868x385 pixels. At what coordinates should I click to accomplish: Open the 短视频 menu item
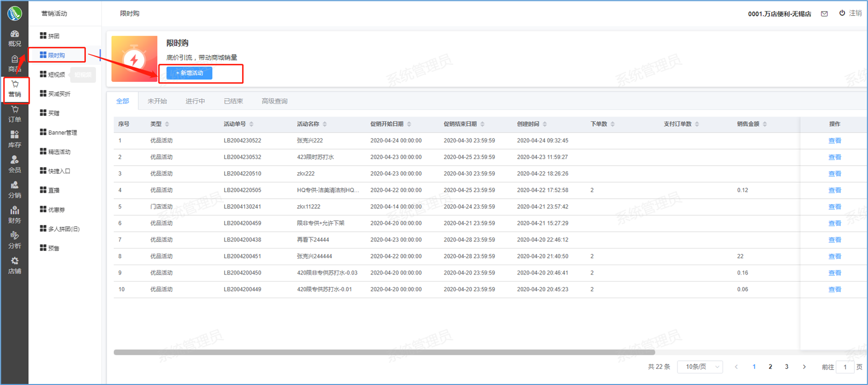coord(53,75)
